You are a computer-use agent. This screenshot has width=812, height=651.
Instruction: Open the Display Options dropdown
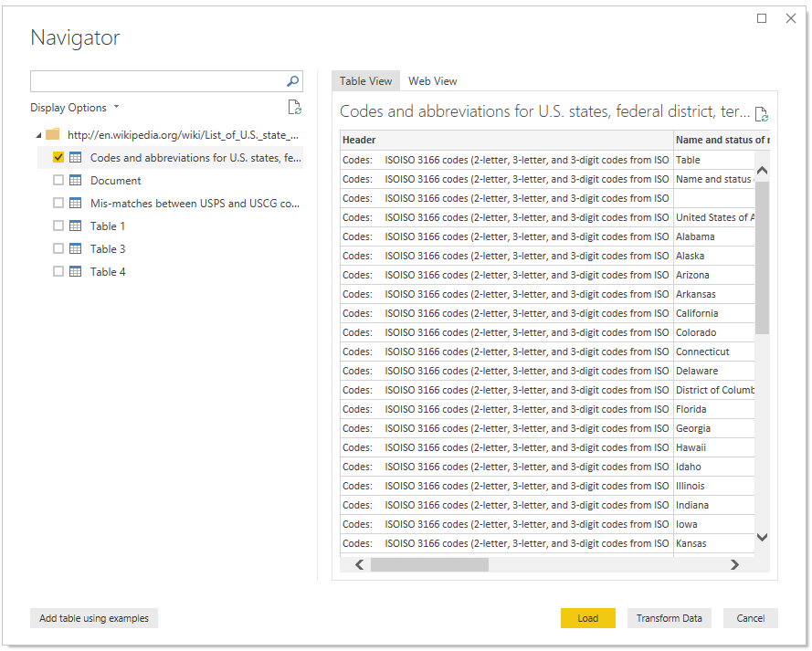[75, 108]
